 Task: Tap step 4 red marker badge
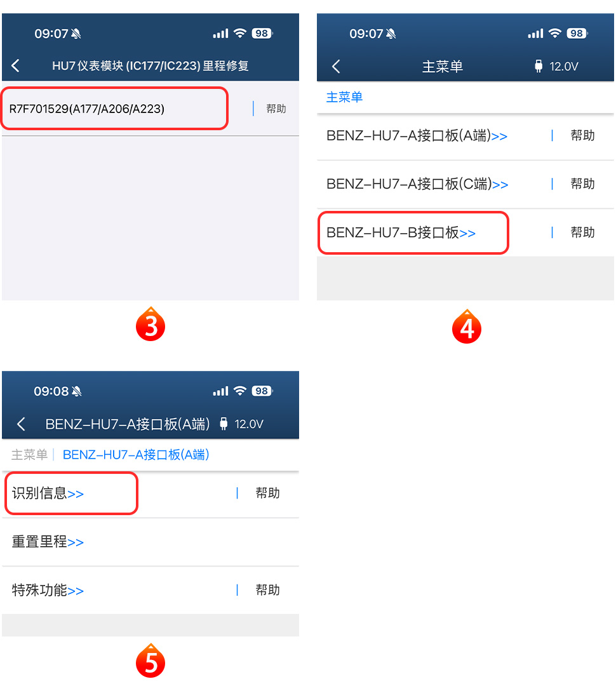[x=467, y=327]
